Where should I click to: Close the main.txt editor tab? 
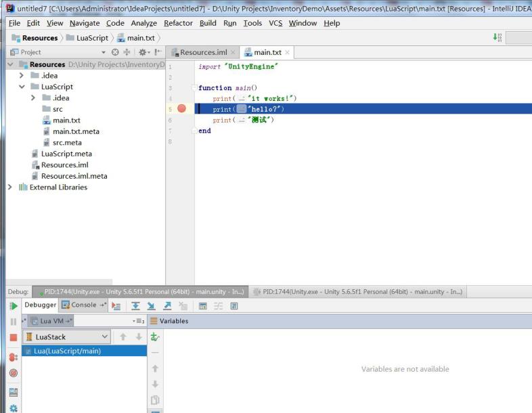[x=288, y=52]
